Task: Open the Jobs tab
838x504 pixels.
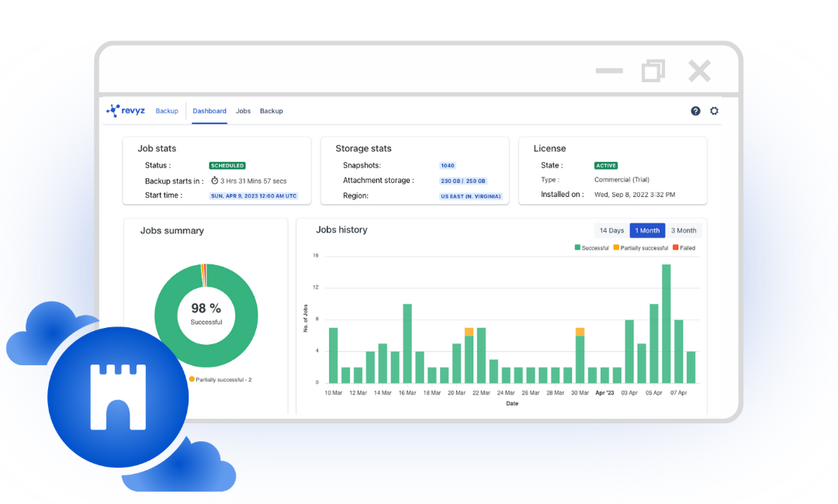Action: pos(243,111)
